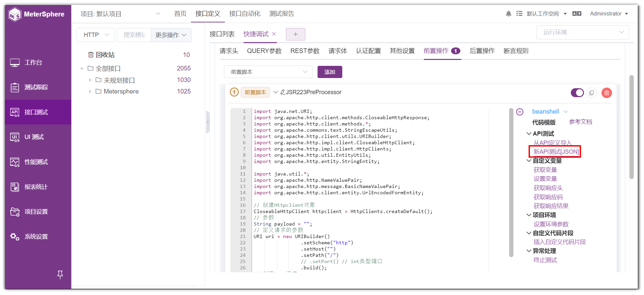
Task: Toggle the JSR223PreProcessor enable switch
Action: click(577, 93)
